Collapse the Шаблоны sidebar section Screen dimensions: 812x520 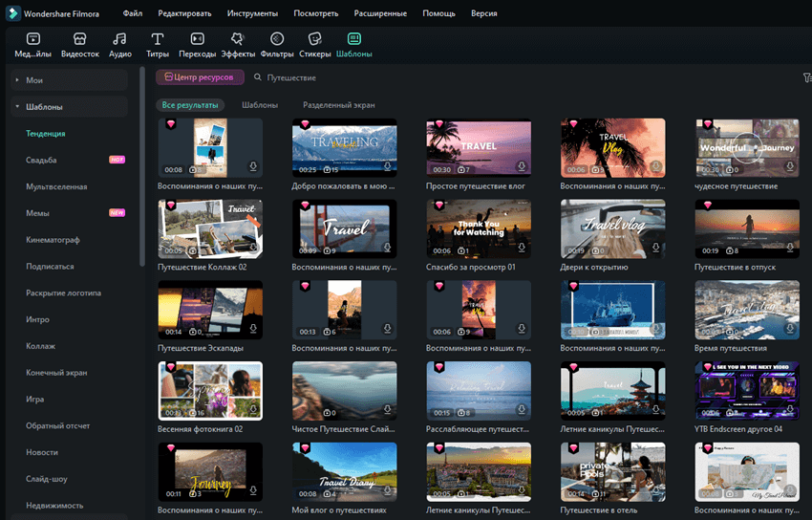[17, 107]
